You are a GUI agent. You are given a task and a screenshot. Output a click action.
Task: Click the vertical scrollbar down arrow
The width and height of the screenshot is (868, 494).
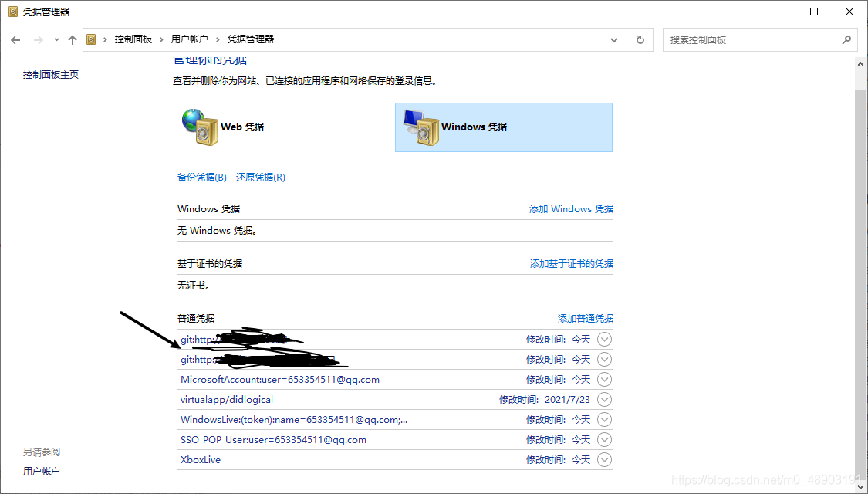860,487
